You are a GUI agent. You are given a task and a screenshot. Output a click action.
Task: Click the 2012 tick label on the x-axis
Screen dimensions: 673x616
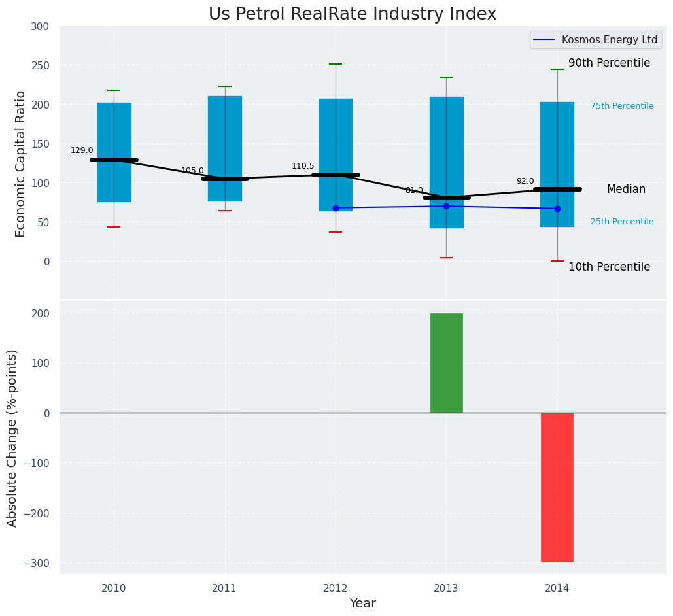pyautogui.click(x=336, y=589)
